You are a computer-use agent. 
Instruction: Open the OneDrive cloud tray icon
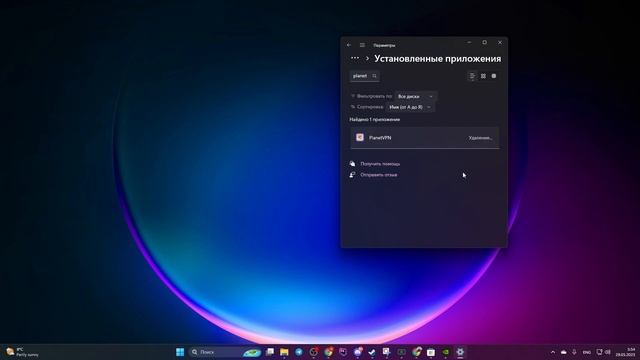pyautogui.click(x=564, y=352)
